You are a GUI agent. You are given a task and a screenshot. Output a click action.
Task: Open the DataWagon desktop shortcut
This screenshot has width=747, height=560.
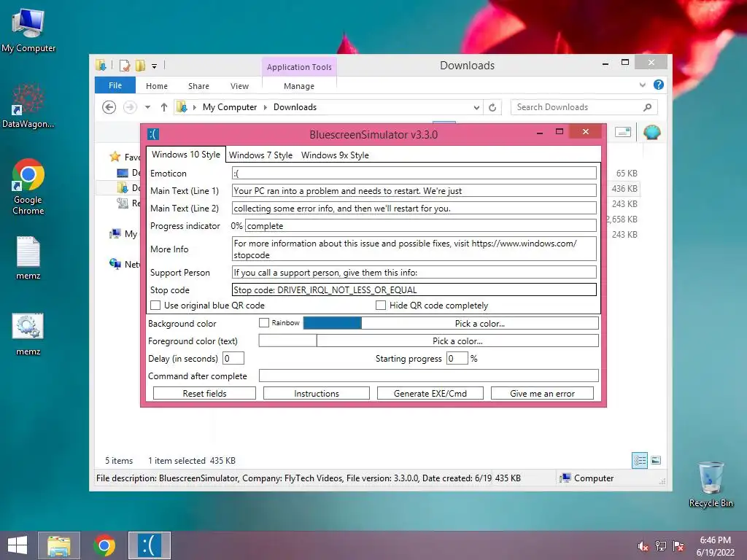point(28,106)
